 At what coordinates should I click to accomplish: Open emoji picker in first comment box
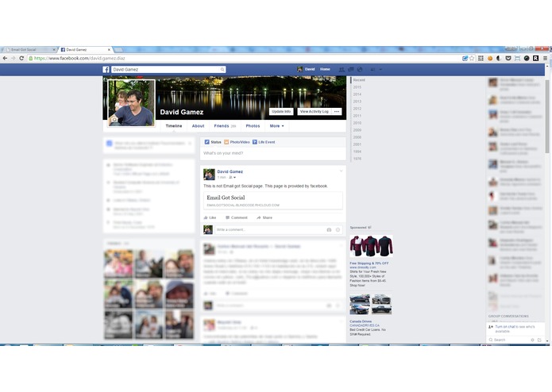[x=338, y=230]
